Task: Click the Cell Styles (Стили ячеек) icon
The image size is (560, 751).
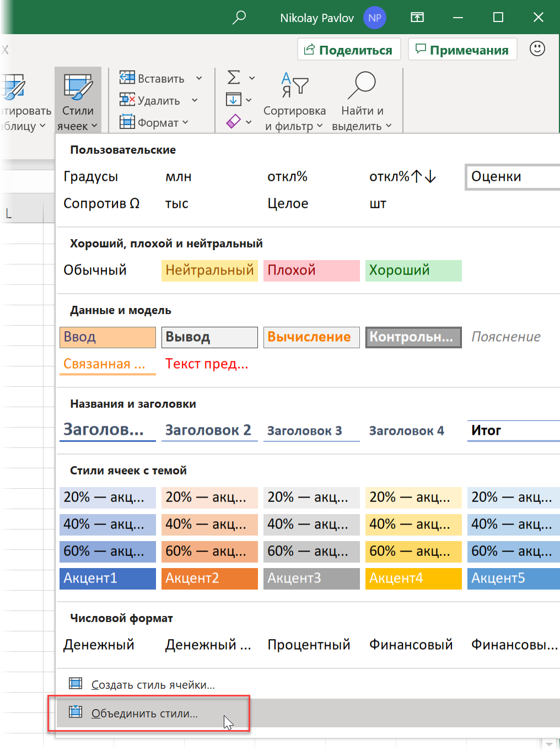Action: 78,87
